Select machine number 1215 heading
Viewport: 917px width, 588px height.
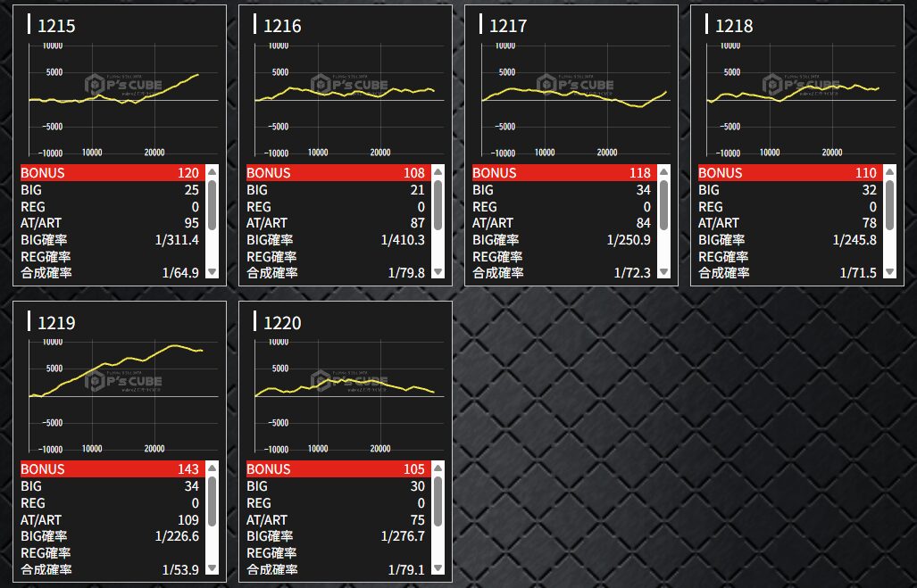(x=56, y=26)
